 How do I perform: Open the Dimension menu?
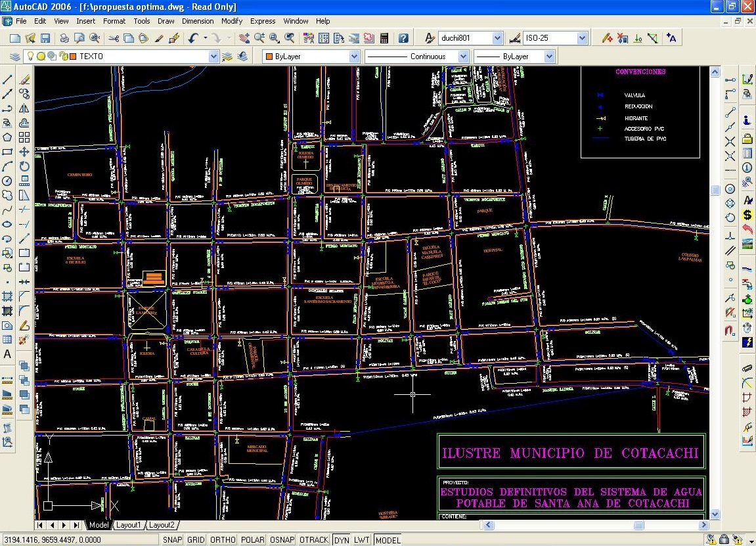click(198, 21)
